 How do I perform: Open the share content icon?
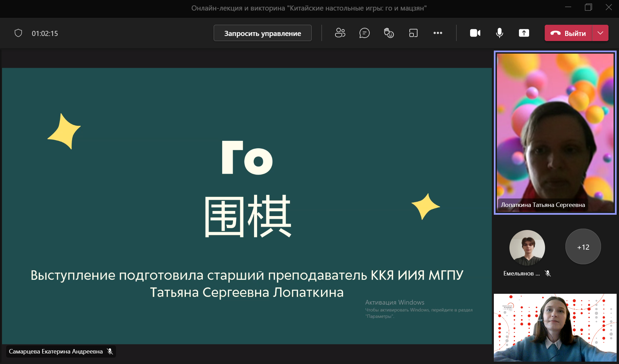click(524, 33)
